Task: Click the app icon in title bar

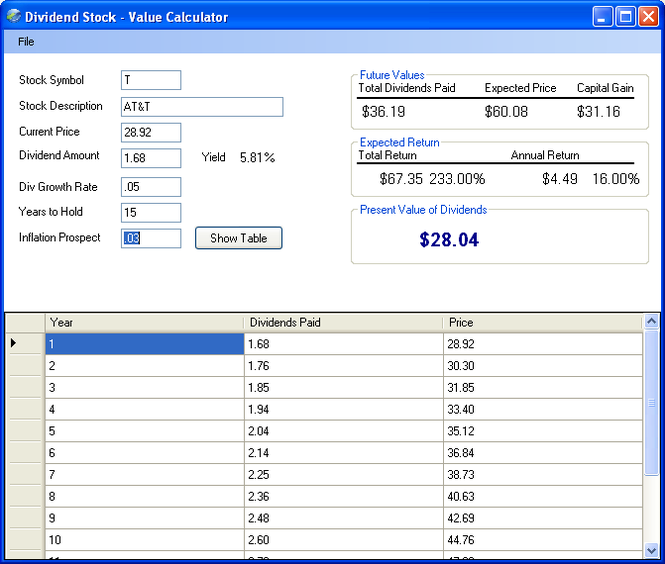Action: pyautogui.click(x=13, y=16)
